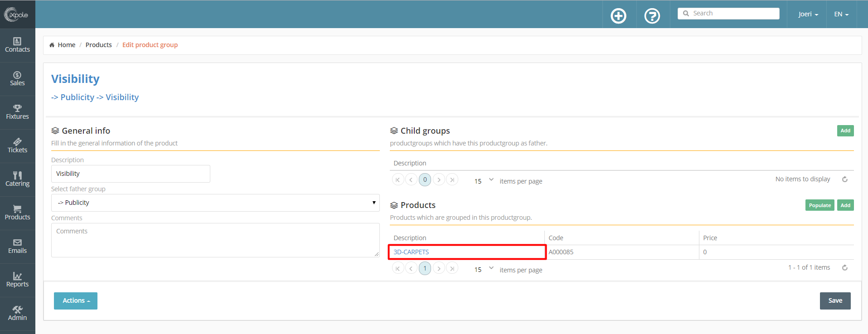The height and width of the screenshot is (334, 868).
Task: Open the Actions dropdown button
Action: tap(76, 301)
